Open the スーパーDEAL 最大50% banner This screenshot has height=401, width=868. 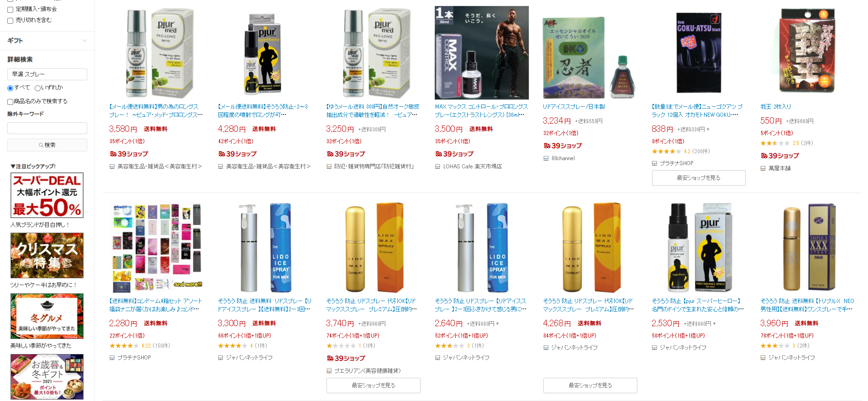click(47, 195)
